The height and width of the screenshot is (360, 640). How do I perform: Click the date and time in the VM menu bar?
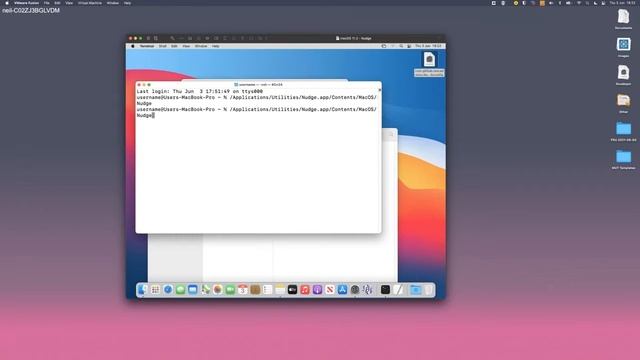pyautogui.click(x=428, y=46)
